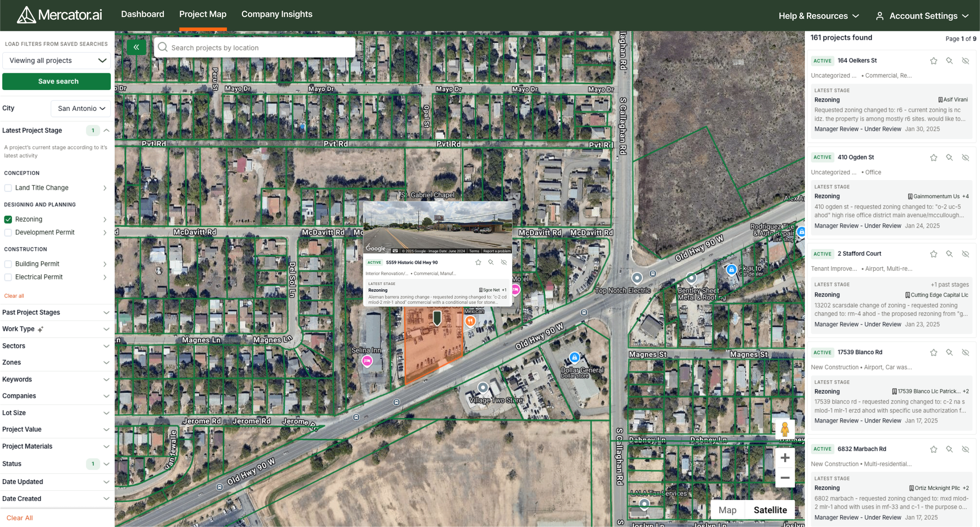Click the Selina Inn hotel map marker
The height and width of the screenshot is (527, 980).
[x=367, y=360]
